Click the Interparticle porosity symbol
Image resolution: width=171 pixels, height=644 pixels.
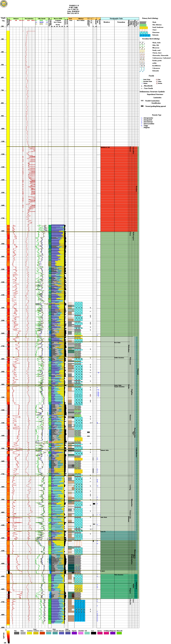[141, 120]
